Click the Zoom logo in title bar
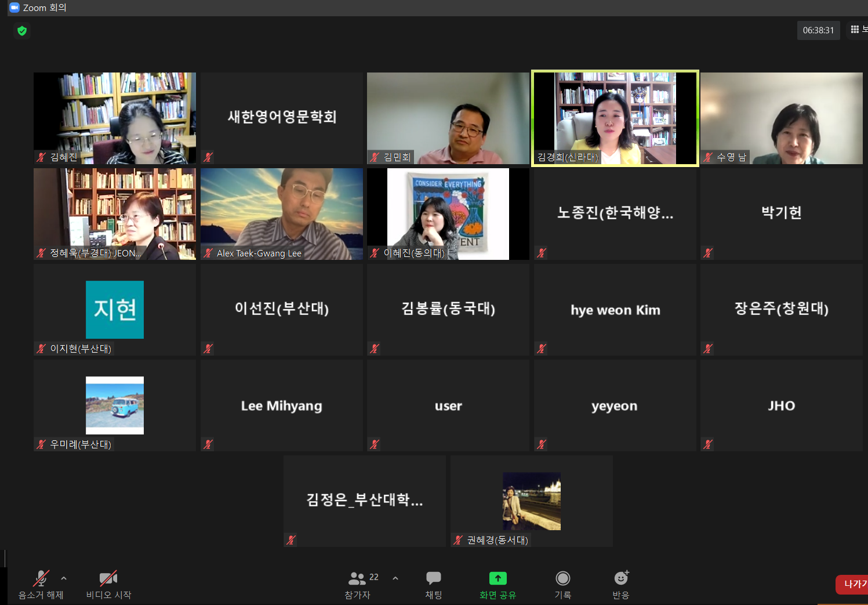 point(14,8)
